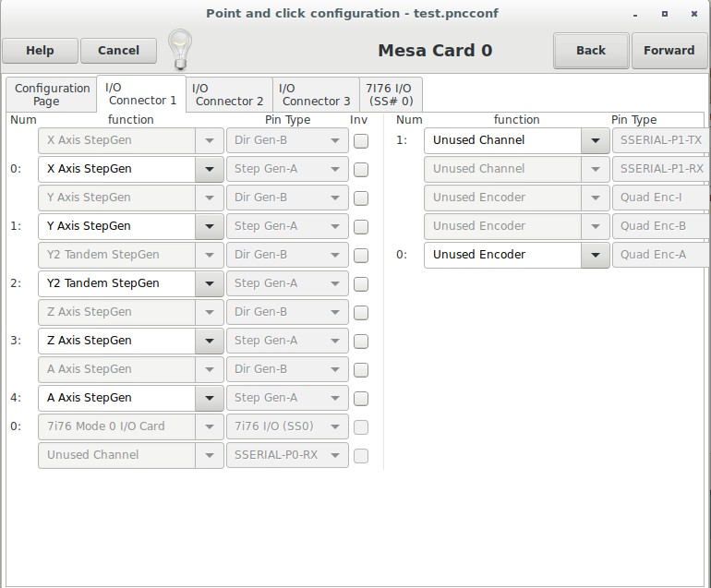
Task: Advance with the Forward button
Action: 669,51
